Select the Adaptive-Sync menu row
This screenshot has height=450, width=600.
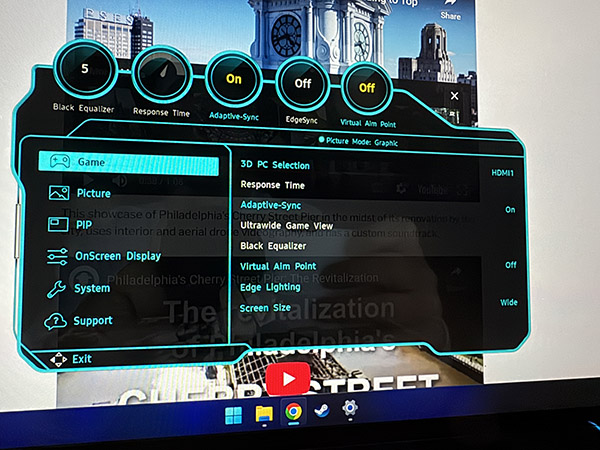point(271,205)
